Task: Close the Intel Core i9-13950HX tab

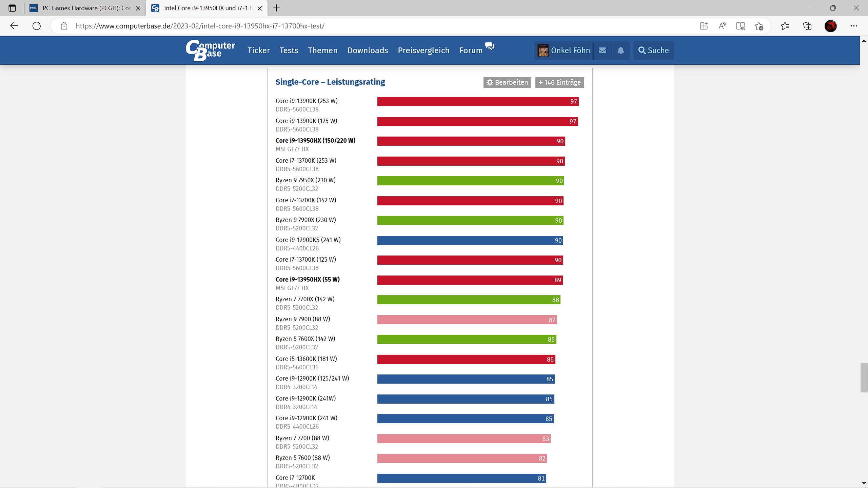Action: (x=260, y=8)
